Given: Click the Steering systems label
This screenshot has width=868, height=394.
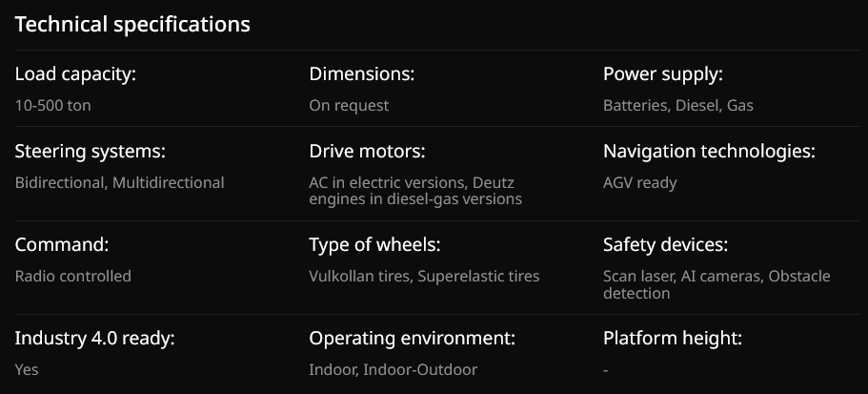Looking at the screenshot, I should [91, 152].
